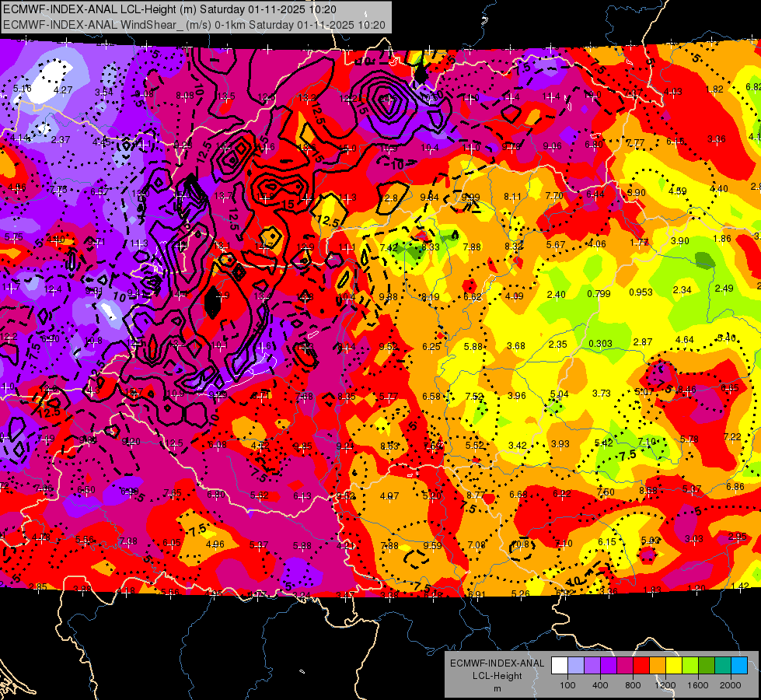Click the map value 6.58
The width and height of the screenshot is (761, 700).
(431, 397)
